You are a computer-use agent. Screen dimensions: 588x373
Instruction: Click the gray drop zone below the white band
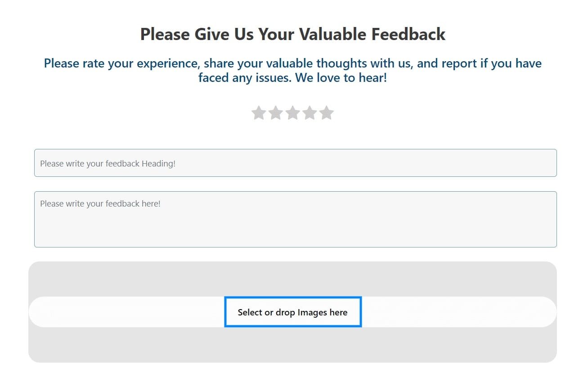[292, 345]
